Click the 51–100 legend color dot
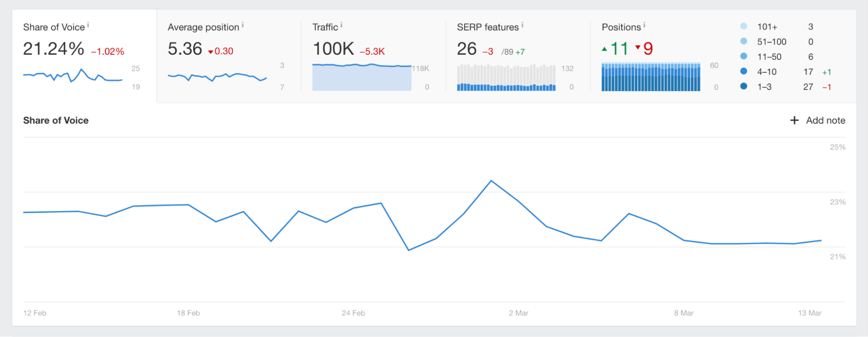The width and height of the screenshot is (868, 337). (744, 41)
